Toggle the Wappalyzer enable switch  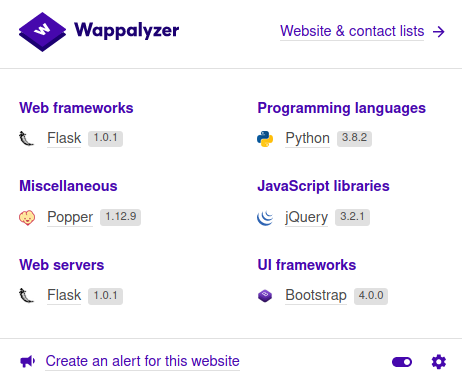402,362
